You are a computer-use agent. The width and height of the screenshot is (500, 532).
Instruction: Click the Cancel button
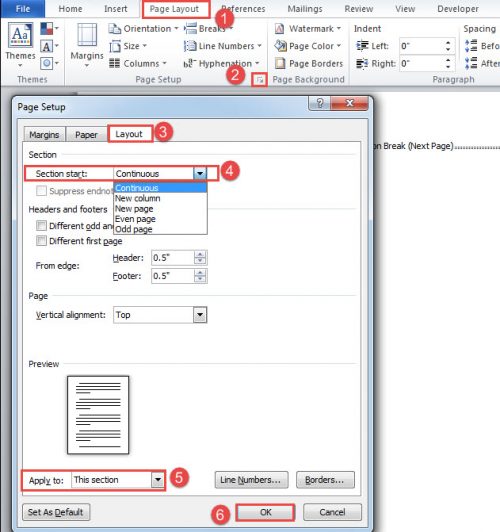[x=332, y=512]
